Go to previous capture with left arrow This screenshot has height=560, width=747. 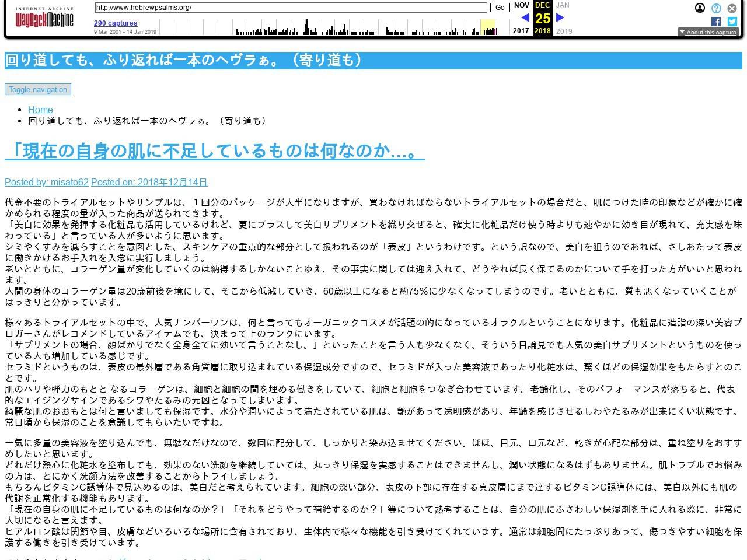tap(525, 17)
